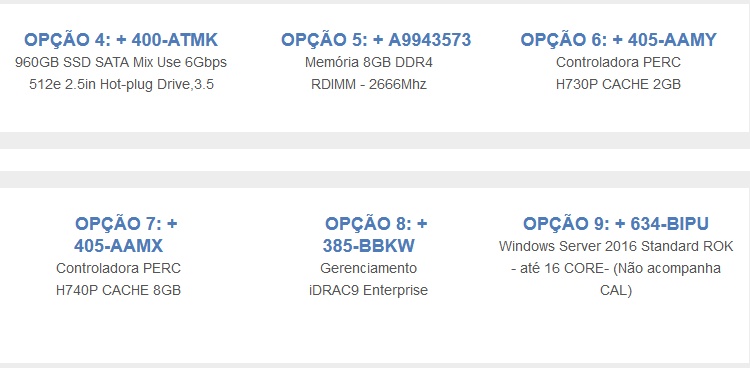Open the OPÇÃO 4: + 400-ATMK heading
This screenshot has height=368, width=750.
[121, 40]
